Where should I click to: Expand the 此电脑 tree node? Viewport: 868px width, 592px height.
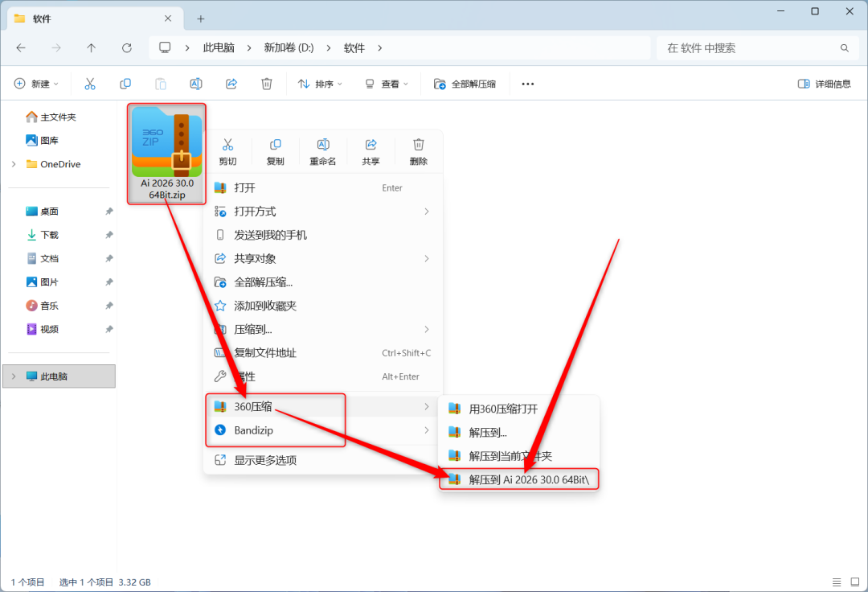tap(14, 376)
